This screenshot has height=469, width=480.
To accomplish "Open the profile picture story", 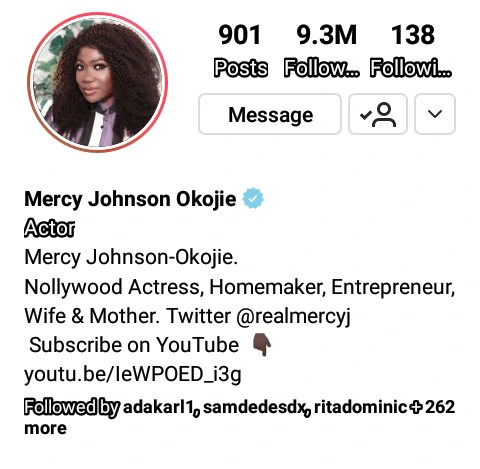I will 97,82.
